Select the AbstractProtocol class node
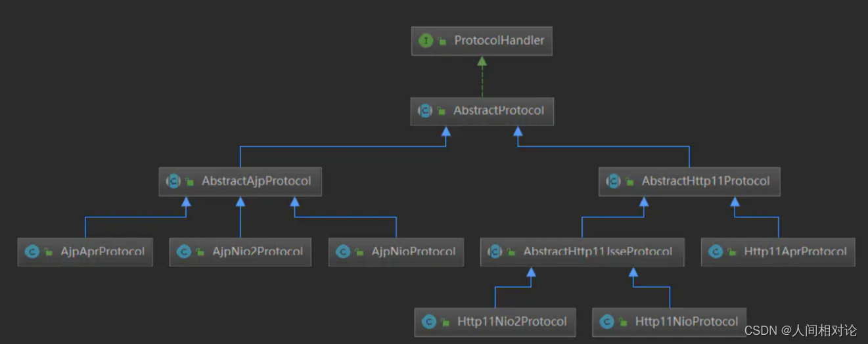 498,111
